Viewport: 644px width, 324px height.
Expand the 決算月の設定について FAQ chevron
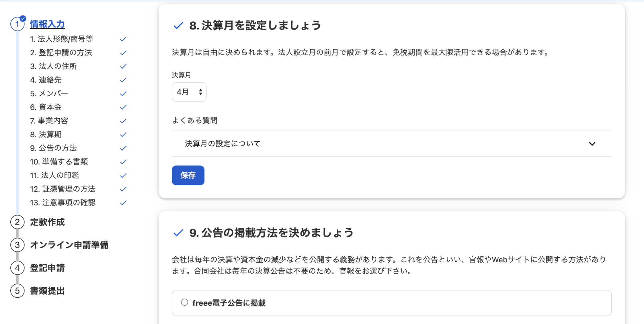(592, 144)
